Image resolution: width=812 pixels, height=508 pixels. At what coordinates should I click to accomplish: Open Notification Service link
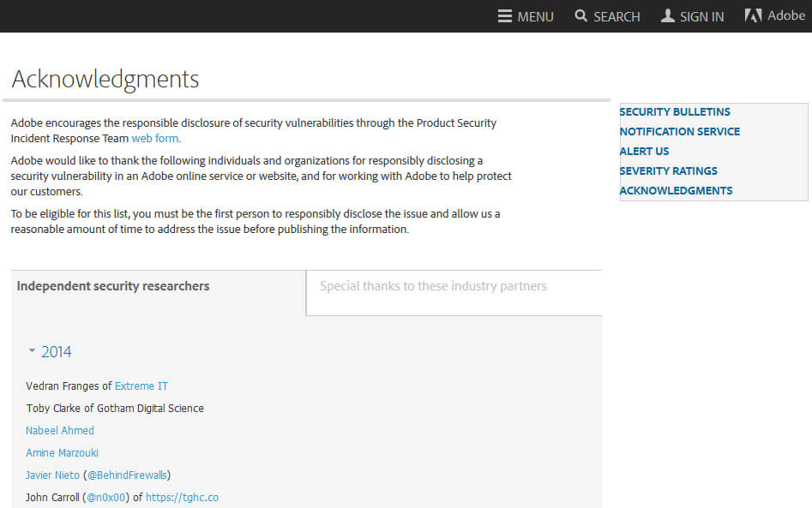[679, 132]
